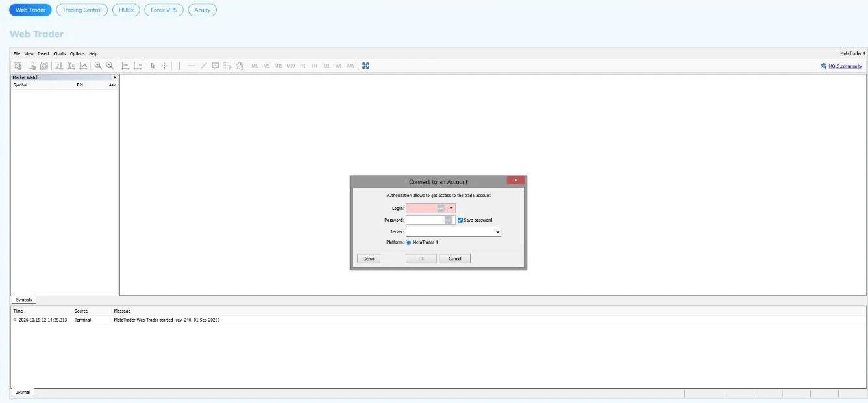
Task: Close the Market Watch panel
Action: coord(115,77)
